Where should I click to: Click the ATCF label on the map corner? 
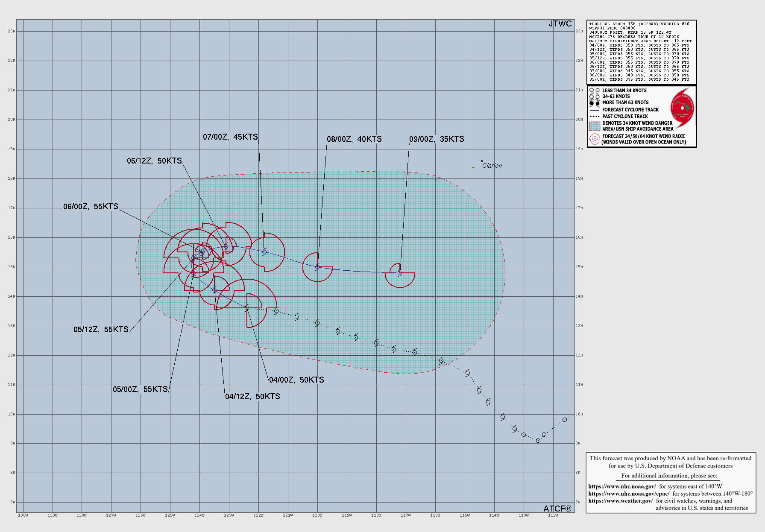[x=557, y=509]
